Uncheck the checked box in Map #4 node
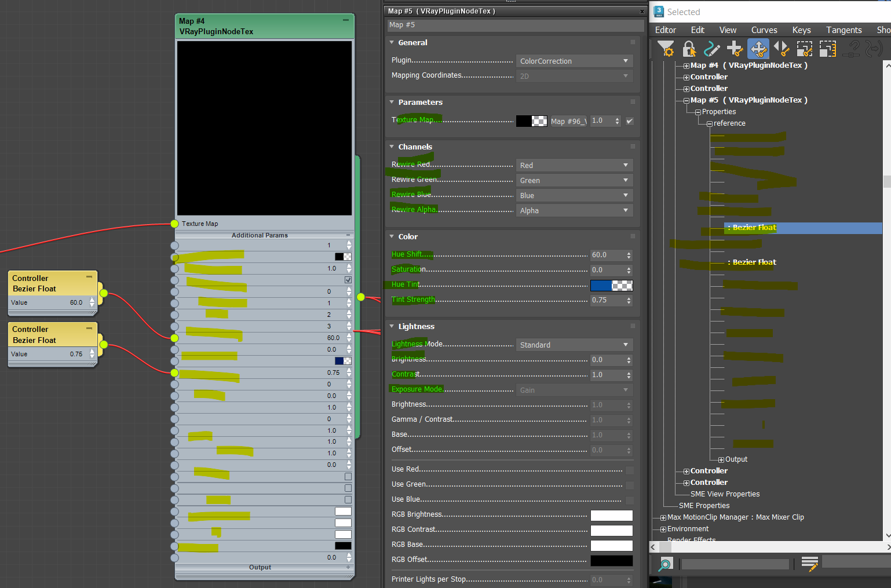The image size is (891, 588). pos(348,280)
